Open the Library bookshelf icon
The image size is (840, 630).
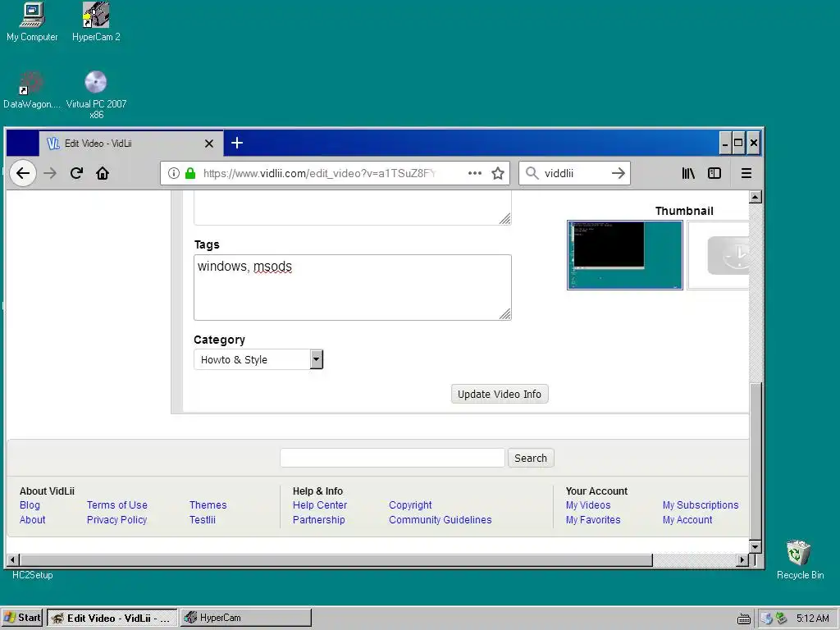pyautogui.click(x=688, y=173)
